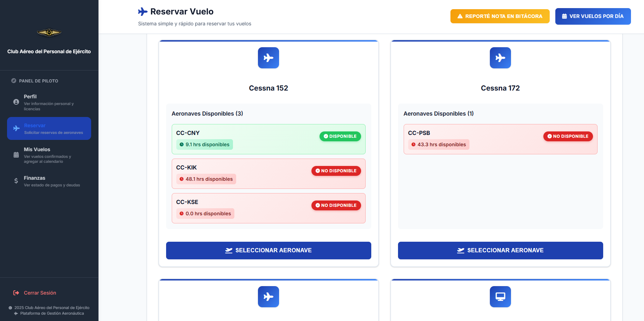Viewport: 644px width, 321px height.
Task: Click the airplane icon in bottom-left card
Action: (268, 297)
